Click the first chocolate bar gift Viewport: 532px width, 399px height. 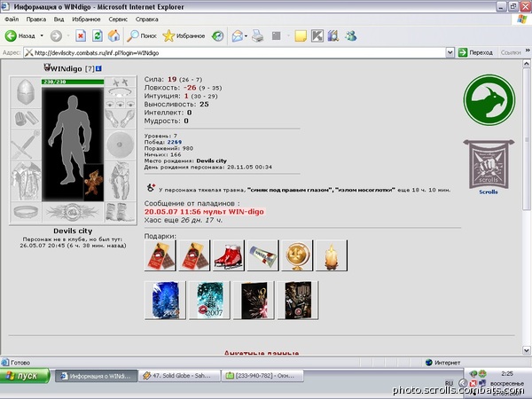point(160,255)
